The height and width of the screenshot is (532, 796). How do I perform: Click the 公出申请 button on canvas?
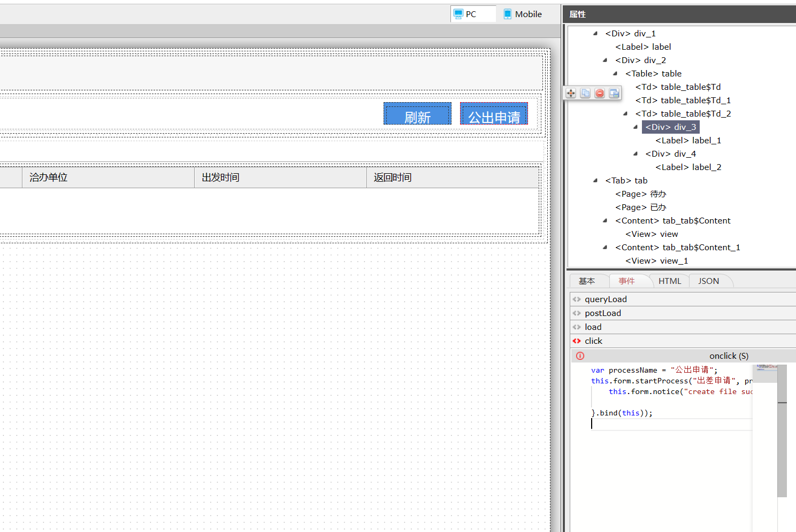click(494, 114)
